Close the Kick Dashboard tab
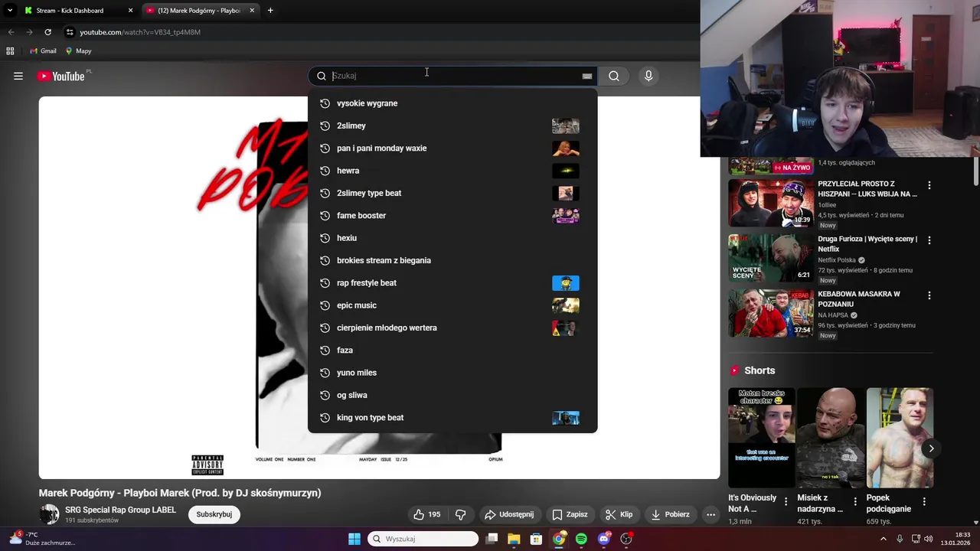This screenshot has width=980, height=551. [130, 11]
